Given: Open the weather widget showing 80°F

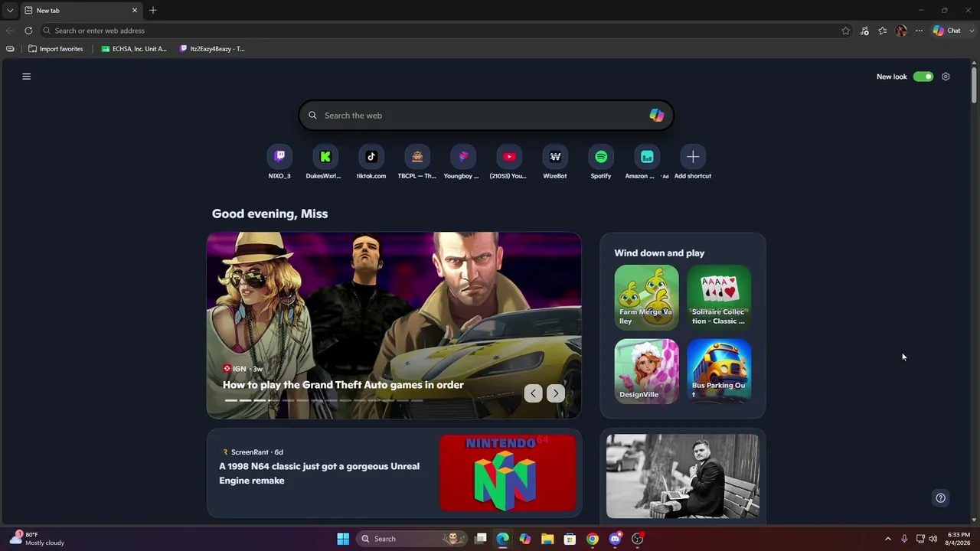Looking at the screenshot, I should [x=37, y=539].
